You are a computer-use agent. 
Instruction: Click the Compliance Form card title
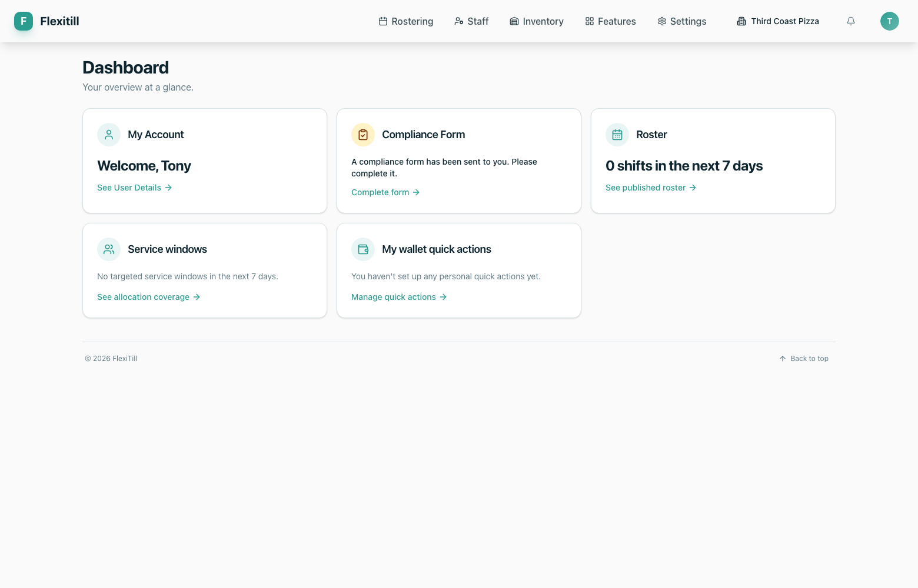[x=424, y=135]
